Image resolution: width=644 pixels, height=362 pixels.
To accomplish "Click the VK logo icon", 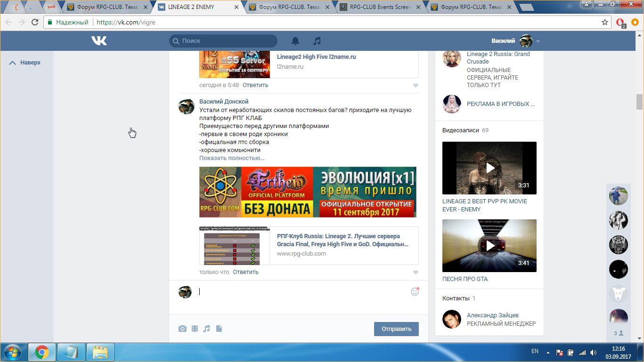I will coord(99,41).
